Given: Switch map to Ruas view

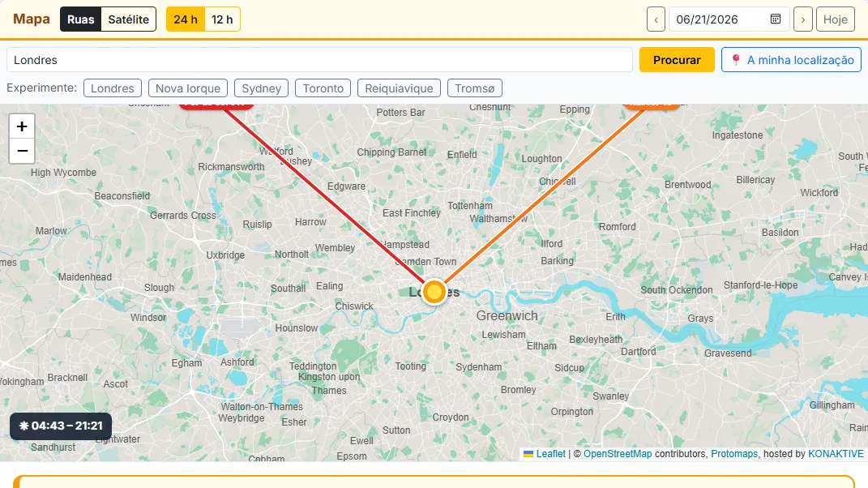Looking at the screenshot, I should (x=81, y=19).
